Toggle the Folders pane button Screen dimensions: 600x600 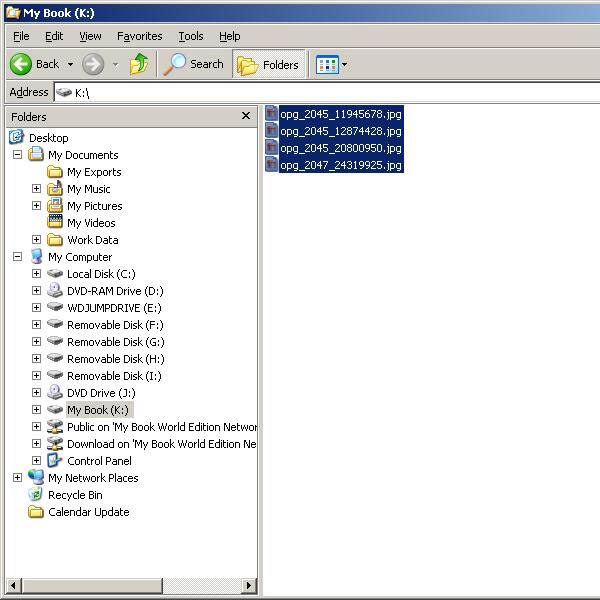tap(268, 65)
